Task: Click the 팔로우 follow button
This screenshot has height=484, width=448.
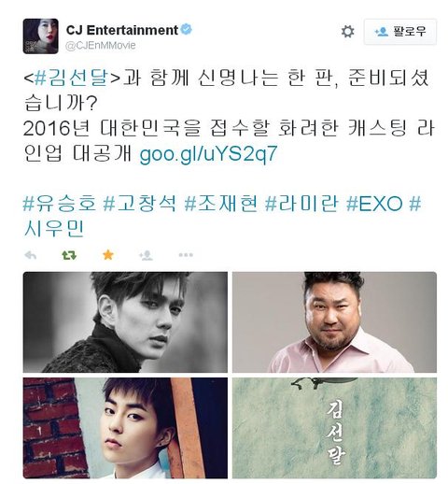Action: pyautogui.click(x=400, y=32)
